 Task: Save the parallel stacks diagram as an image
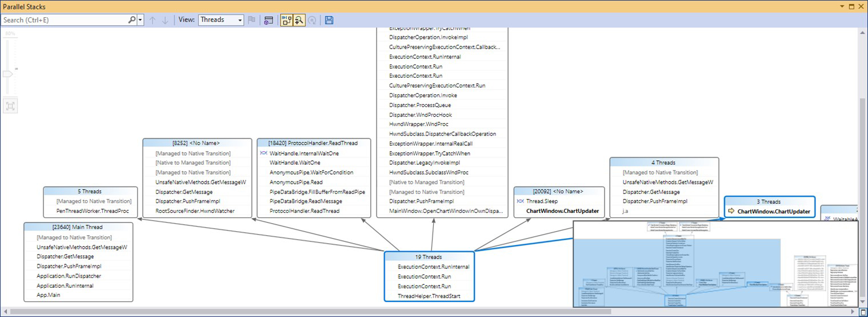329,20
